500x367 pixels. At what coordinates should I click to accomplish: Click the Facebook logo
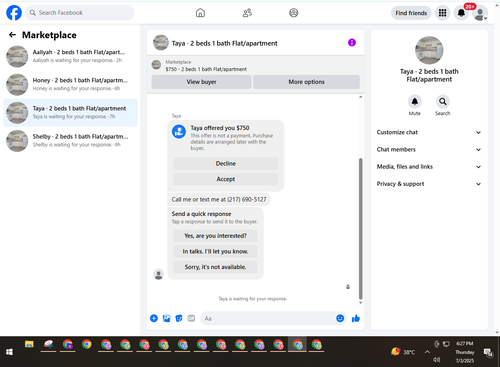click(x=14, y=13)
